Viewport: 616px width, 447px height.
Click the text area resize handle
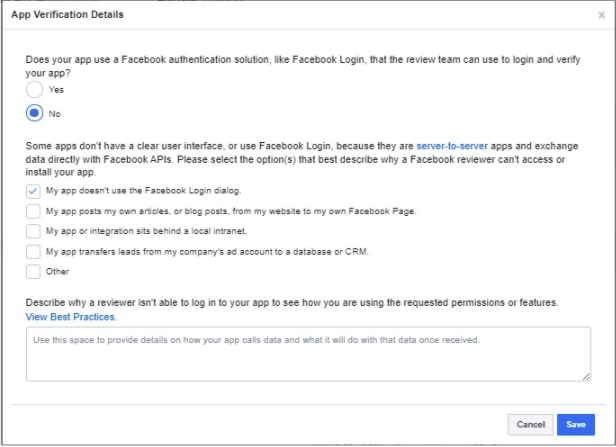586,377
